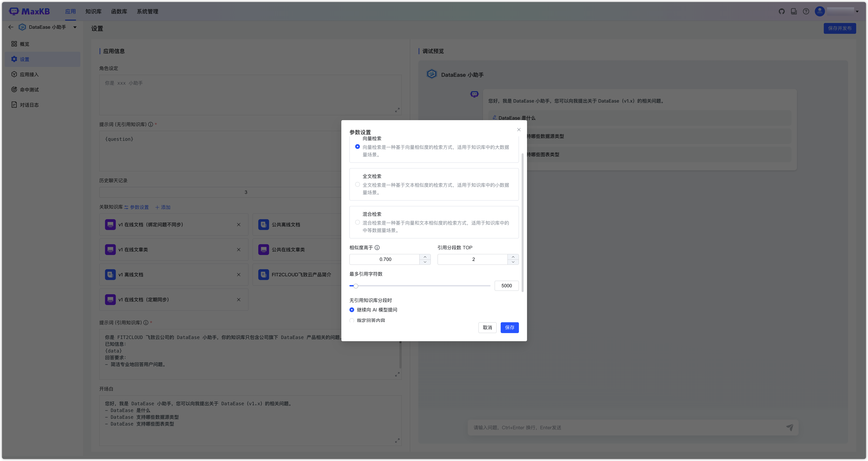The image size is (868, 461).
Task: Select the 混合检索 radio option
Action: (x=358, y=222)
